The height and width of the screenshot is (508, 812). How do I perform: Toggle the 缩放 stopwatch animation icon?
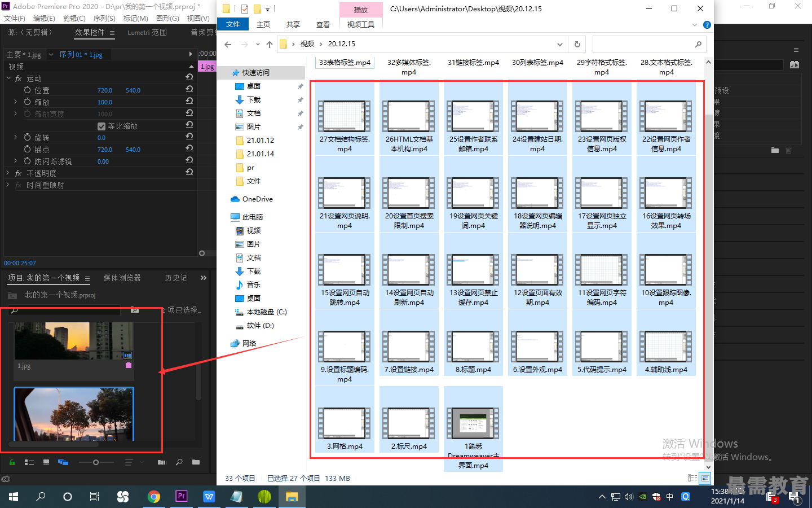click(27, 102)
